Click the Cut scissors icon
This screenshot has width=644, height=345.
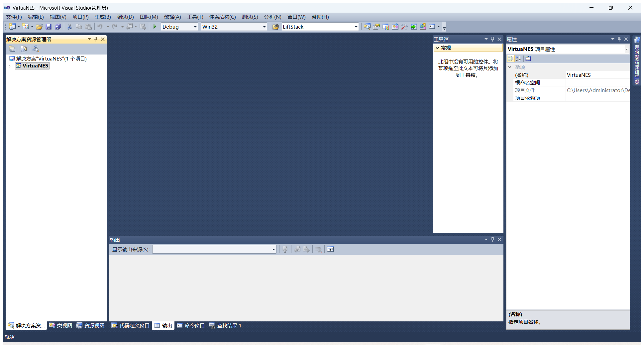69,27
